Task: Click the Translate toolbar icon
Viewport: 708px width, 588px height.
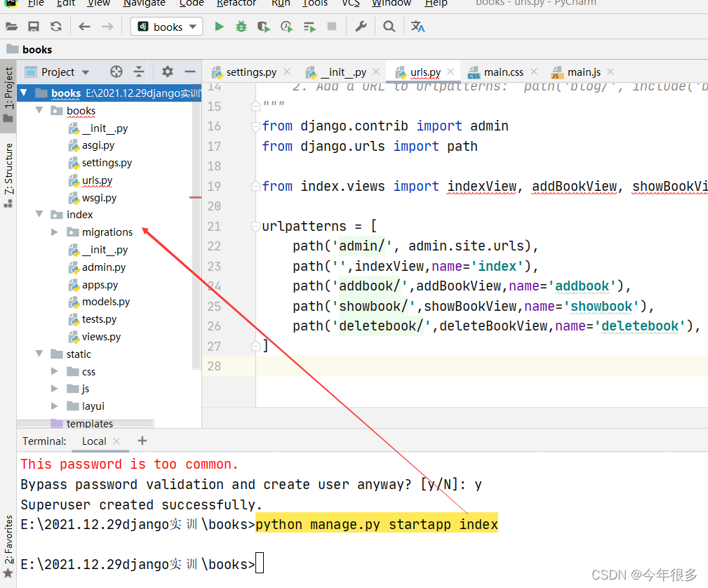Action: click(418, 27)
